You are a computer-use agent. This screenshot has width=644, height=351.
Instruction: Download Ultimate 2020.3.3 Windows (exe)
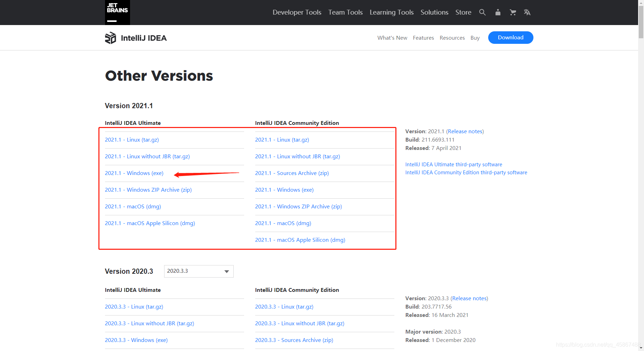point(136,340)
